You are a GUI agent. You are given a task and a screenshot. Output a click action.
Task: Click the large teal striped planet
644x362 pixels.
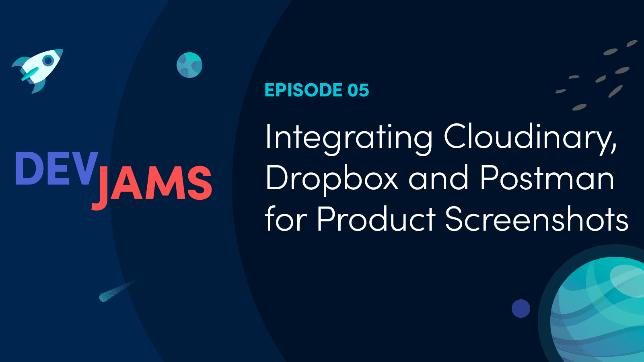pyautogui.click(x=598, y=309)
